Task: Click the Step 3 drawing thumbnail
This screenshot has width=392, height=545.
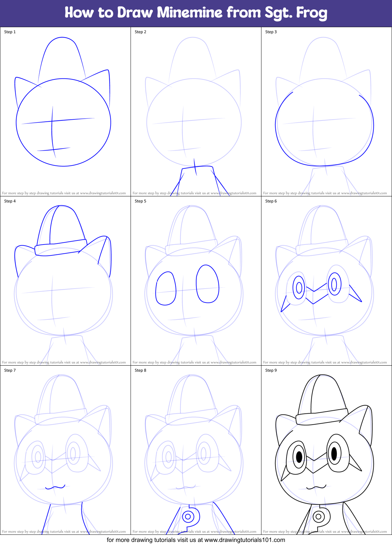Action: click(x=327, y=112)
